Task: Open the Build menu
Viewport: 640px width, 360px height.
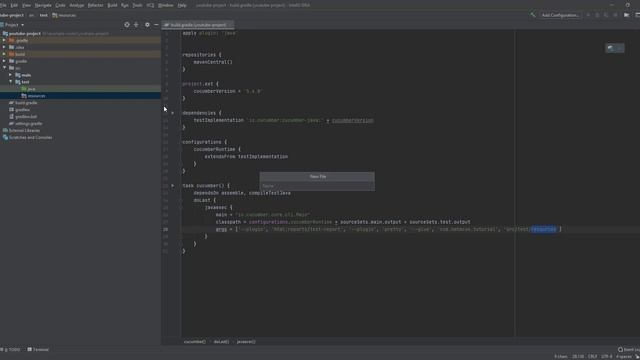Action: point(112,5)
